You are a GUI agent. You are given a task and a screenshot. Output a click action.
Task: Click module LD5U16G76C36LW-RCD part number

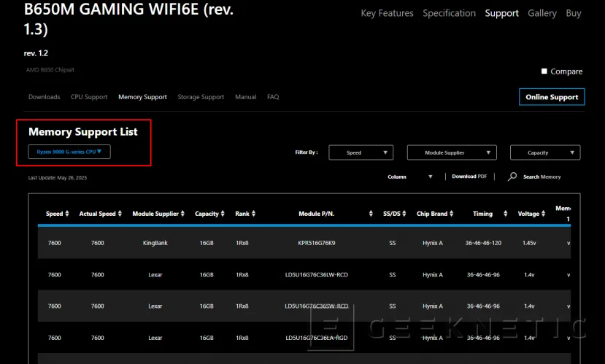click(317, 274)
